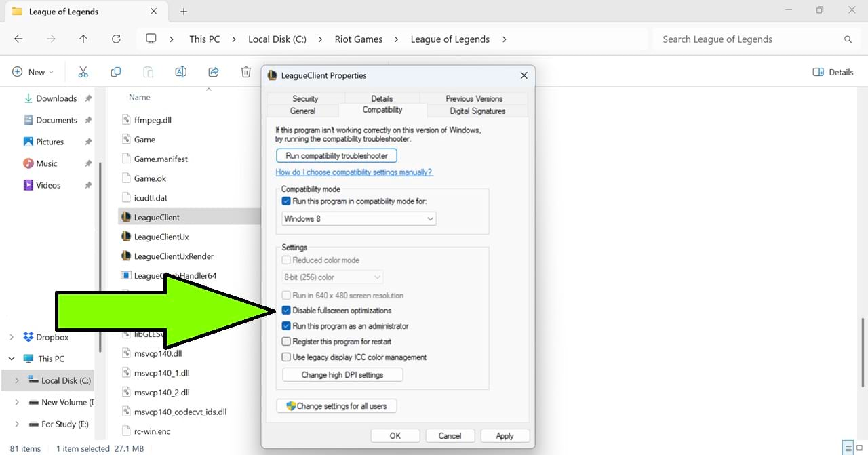Open the 8-bit (256) color dropdown
Screen dimensions: 868x455
(x=332, y=277)
